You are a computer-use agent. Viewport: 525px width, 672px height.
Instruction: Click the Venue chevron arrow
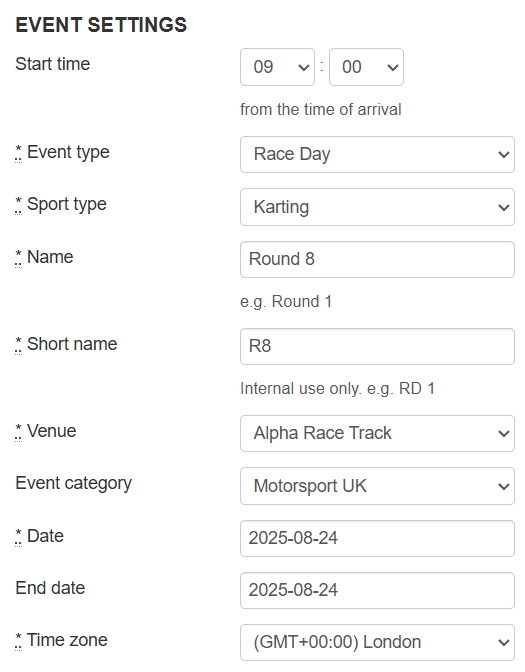[x=504, y=434]
